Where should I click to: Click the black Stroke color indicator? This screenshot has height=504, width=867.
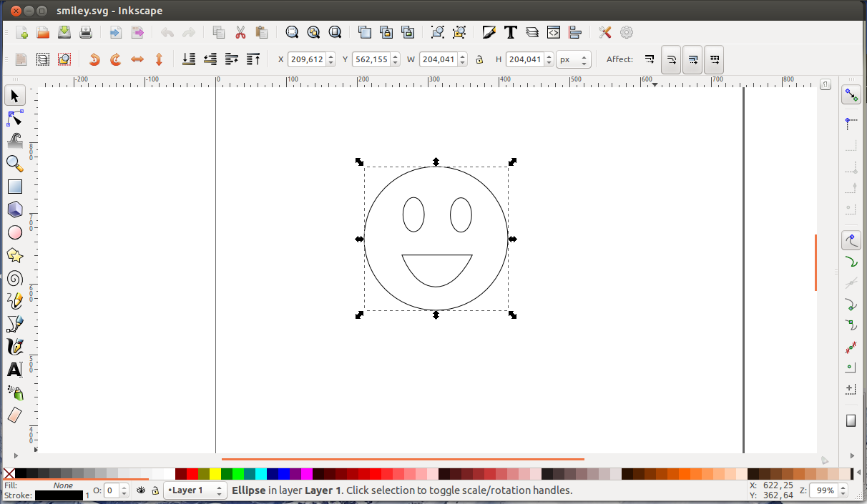(x=59, y=495)
